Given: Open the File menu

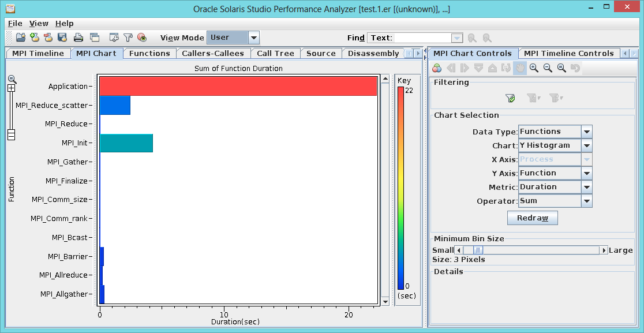Looking at the screenshot, I should [15, 24].
